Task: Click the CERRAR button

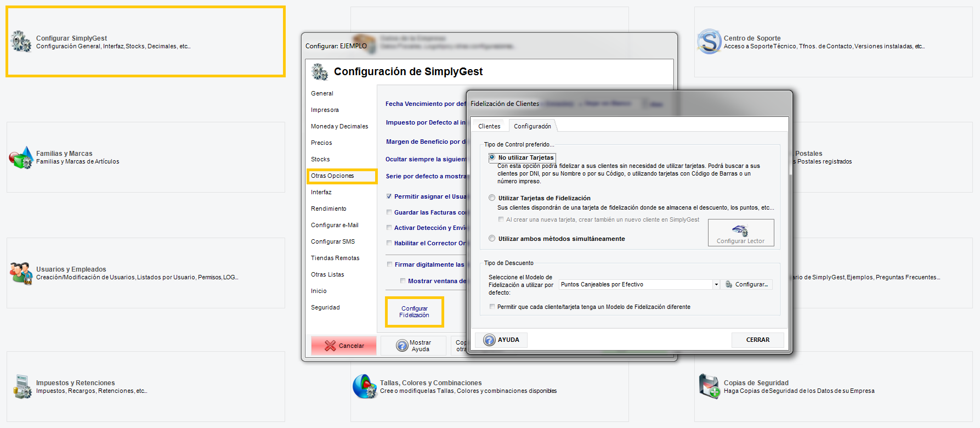Action: pos(757,340)
